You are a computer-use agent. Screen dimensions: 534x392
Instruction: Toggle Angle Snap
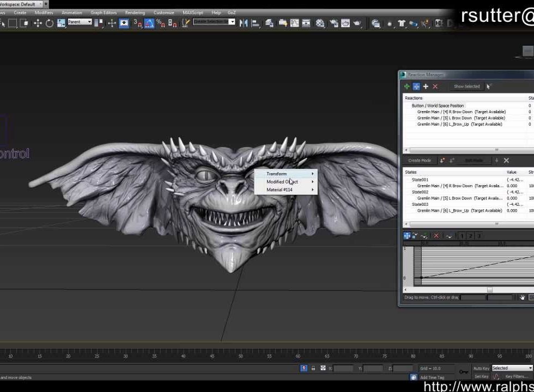pos(149,23)
